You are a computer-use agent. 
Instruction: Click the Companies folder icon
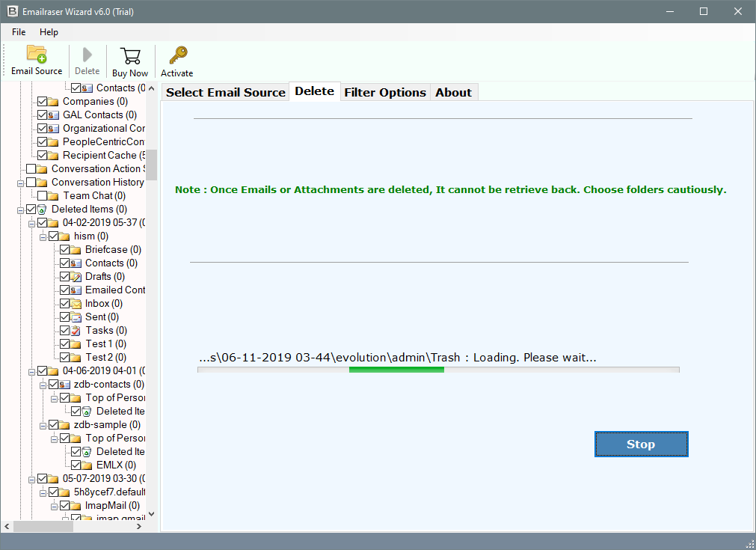[53, 102]
